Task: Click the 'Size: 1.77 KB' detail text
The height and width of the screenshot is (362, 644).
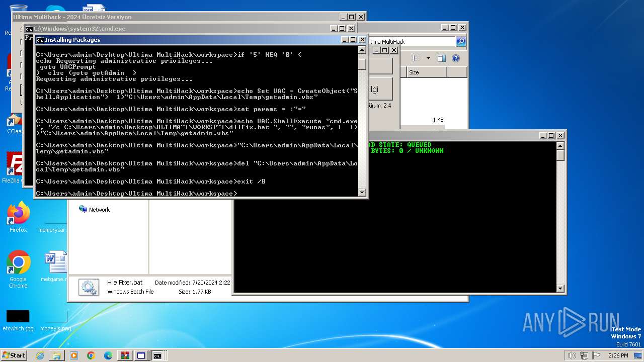Action: coord(195,292)
